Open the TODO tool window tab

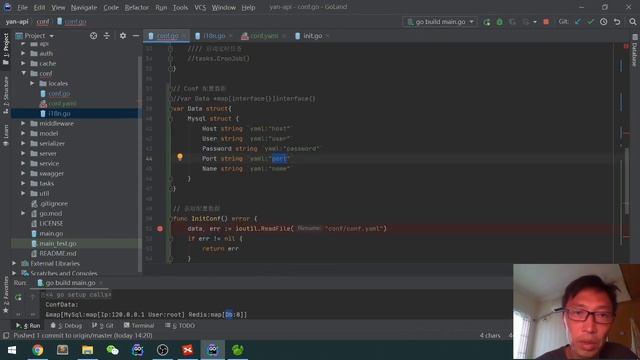(x=180, y=326)
